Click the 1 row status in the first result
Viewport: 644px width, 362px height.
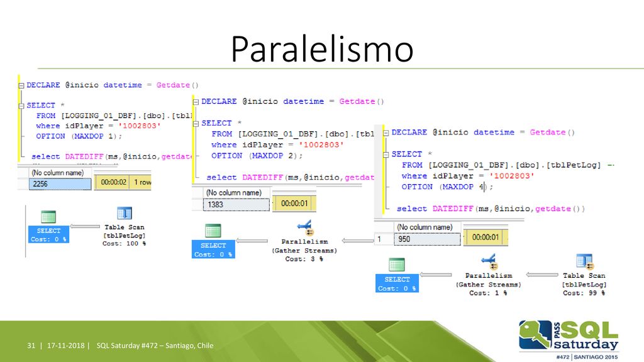[x=142, y=182]
